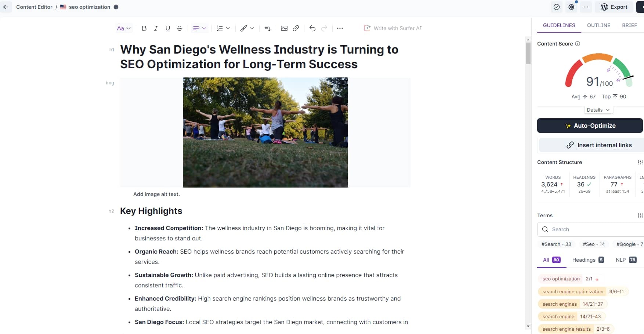The height and width of the screenshot is (334, 644).
Task: Click the 'search engine' 14/21–43 term
Action: (571, 317)
